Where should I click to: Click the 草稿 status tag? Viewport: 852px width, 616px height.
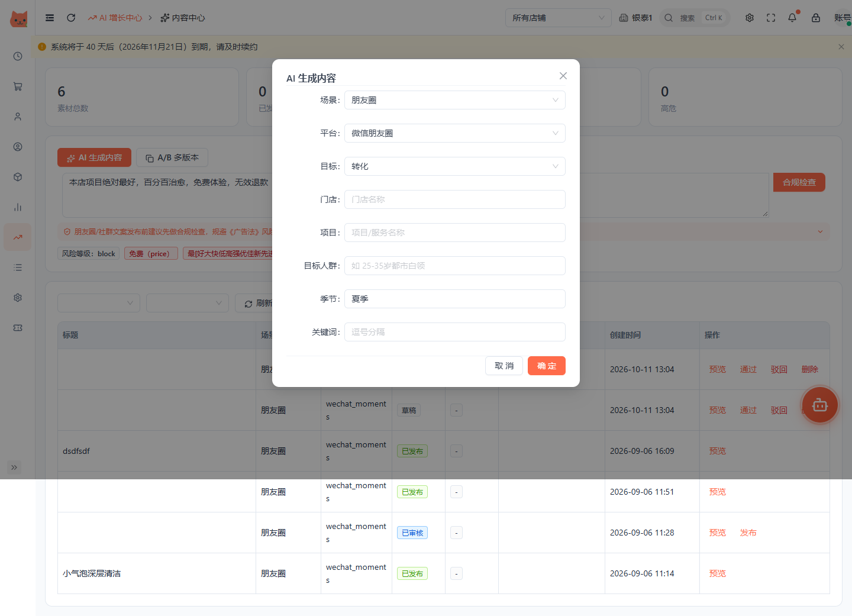409,410
